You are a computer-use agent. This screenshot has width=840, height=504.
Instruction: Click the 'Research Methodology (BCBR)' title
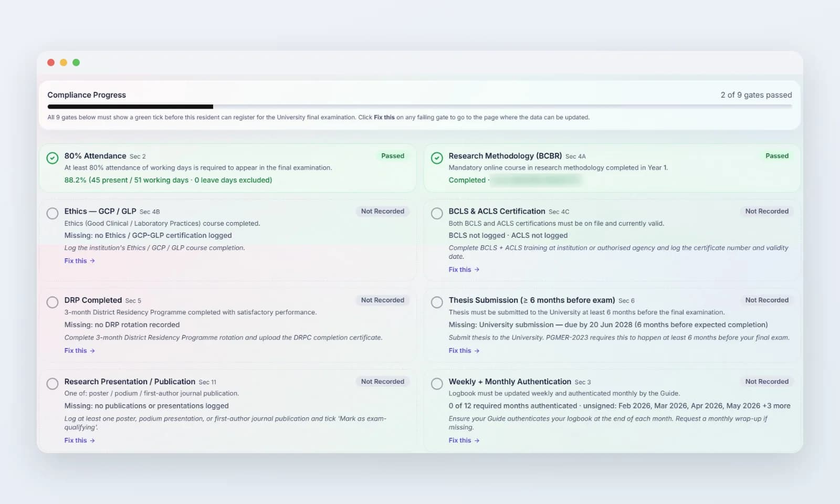(x=505, y=156)
